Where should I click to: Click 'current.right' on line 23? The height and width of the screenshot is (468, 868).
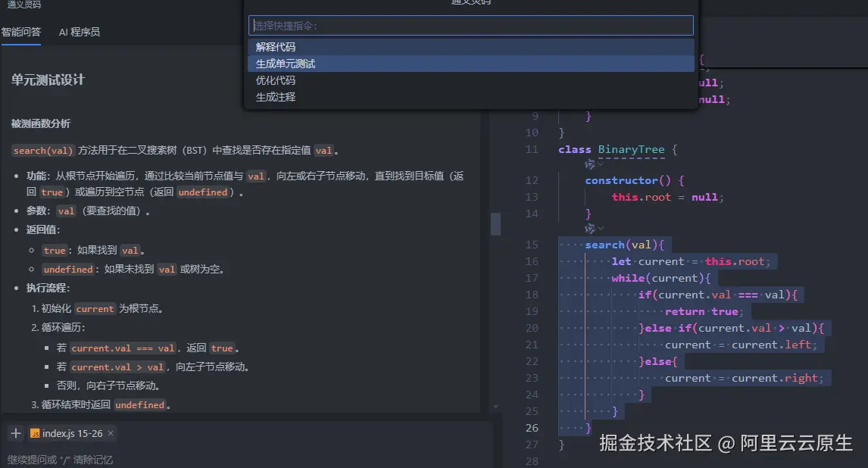[x=774, y=378]
